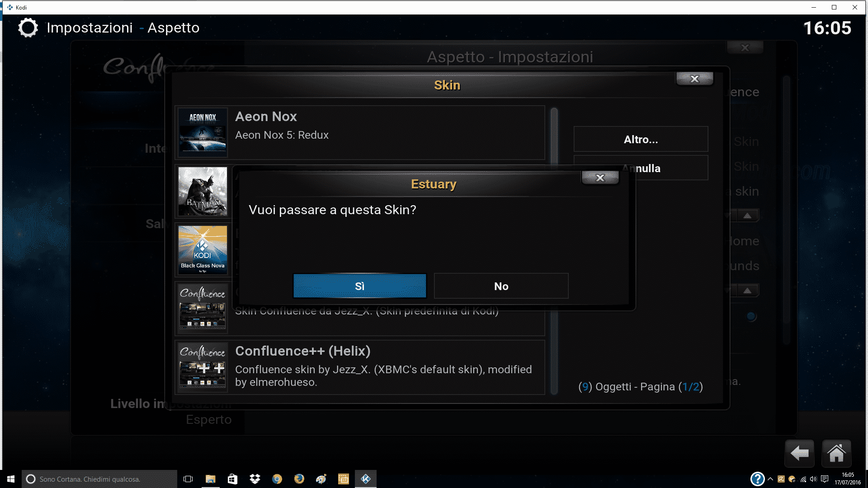Select the Aeon Nox skin entry
This screenshot has height=488, width=868.
(x=360, y=132)
